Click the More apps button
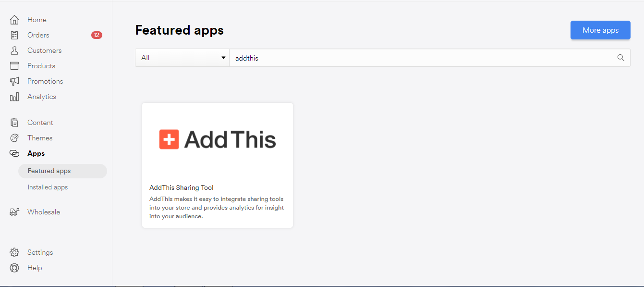 600,30
